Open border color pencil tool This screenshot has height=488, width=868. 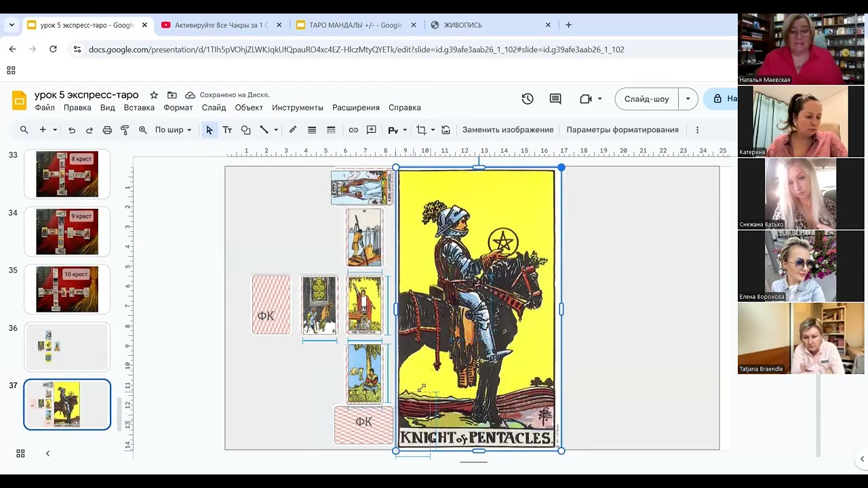293,130
